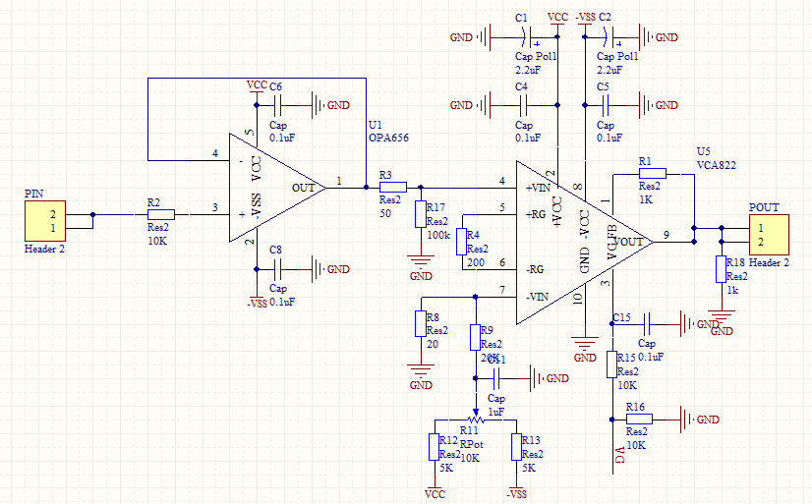The height and width of the screenshot is (504, 812).
Task: Select capacitor C5 symbol
Action: [606, 105]
